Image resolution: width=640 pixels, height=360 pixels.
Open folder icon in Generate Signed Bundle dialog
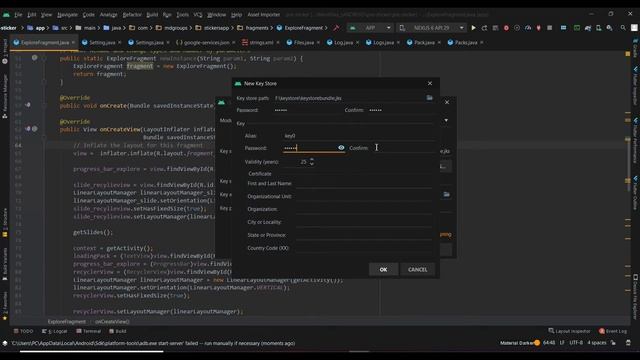click(x=447, y=194)
